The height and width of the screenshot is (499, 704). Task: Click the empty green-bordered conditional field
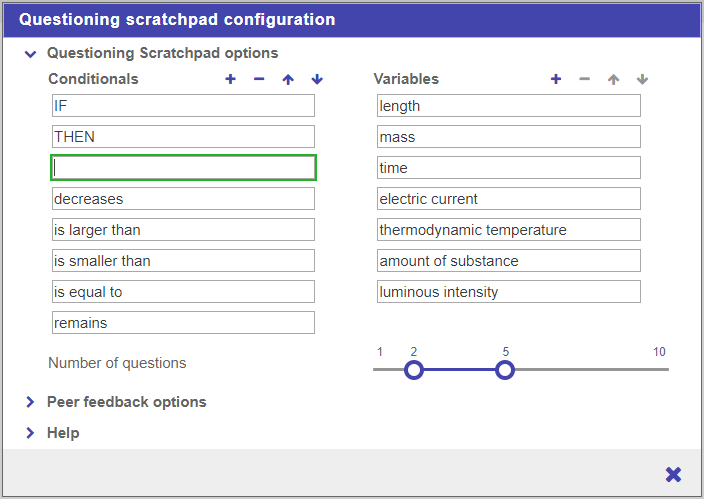coord(184,168)
